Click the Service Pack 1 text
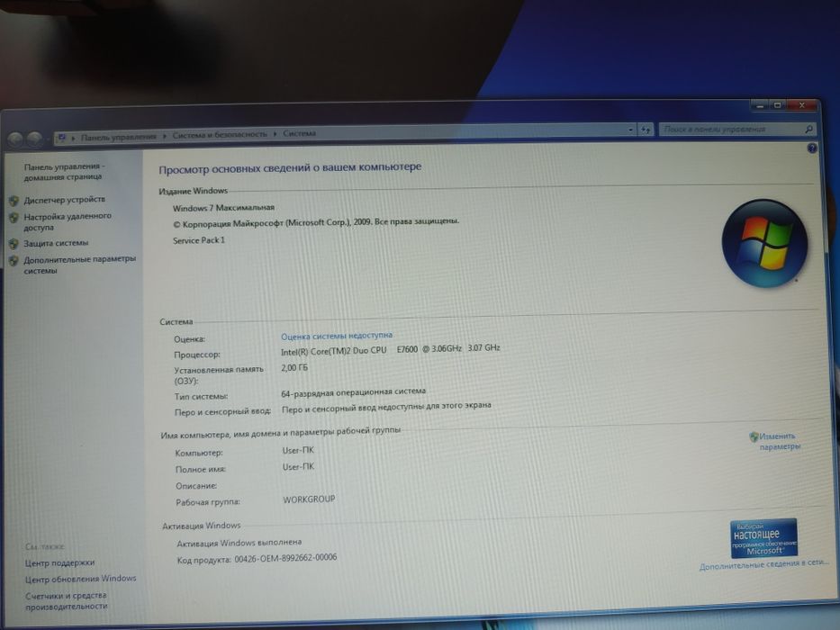Image resolution: width=840 pixels, height=630 pixels. (x=199, y=240)
